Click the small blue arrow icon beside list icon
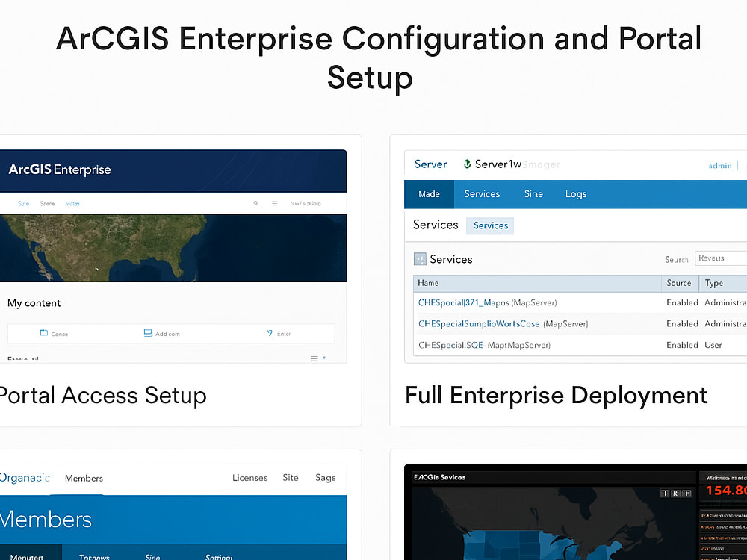Image resolution: width=747 pixels, height=560 pixels. point(324,358)
